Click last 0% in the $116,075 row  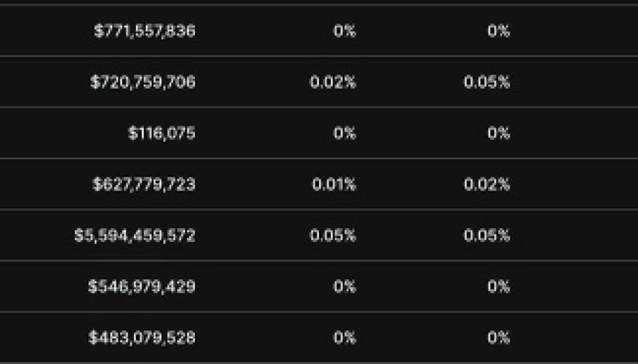498,133
